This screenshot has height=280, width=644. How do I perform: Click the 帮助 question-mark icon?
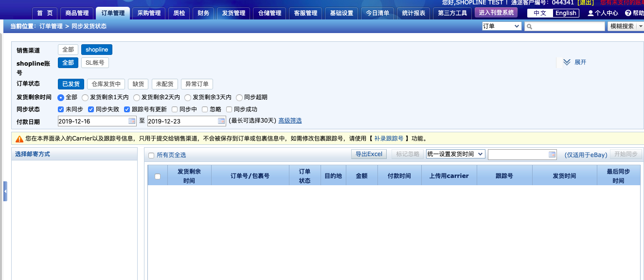click(628, 13)
